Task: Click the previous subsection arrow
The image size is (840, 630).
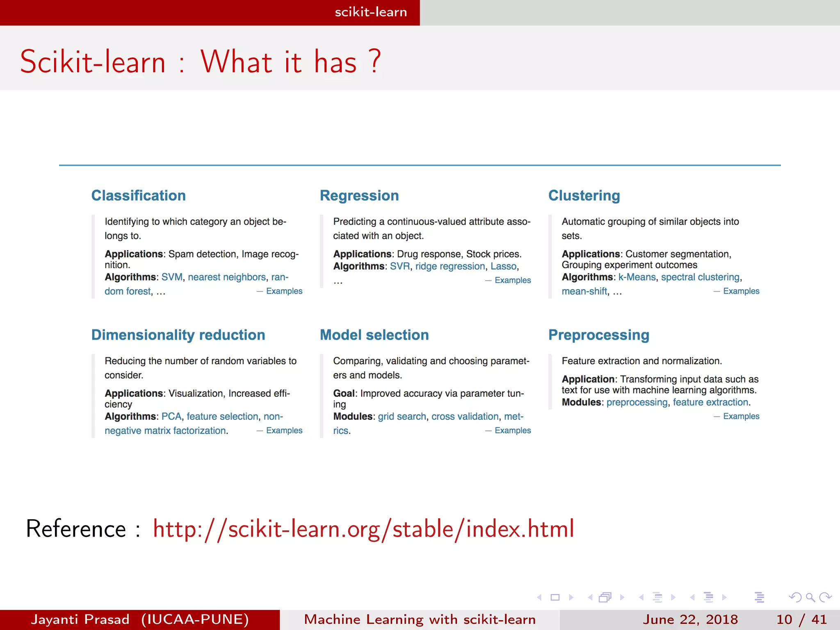Action: click(641, 598)
